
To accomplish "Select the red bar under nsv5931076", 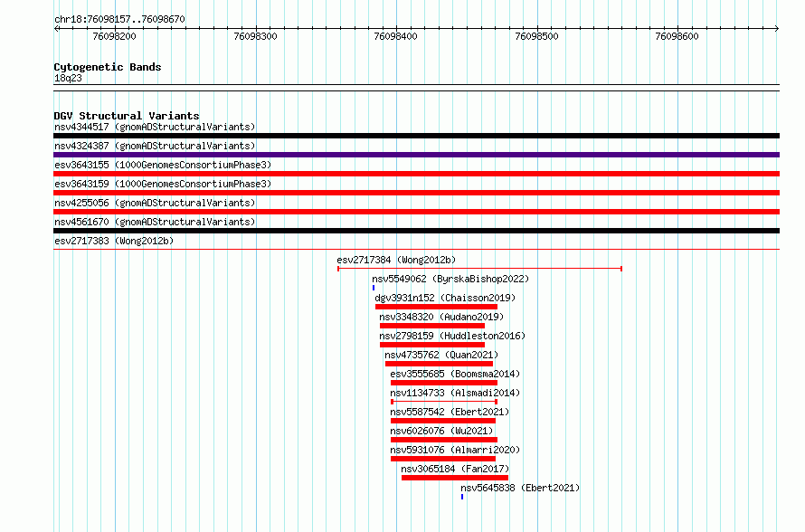I will pyautogui.click(x=443, y=459).
